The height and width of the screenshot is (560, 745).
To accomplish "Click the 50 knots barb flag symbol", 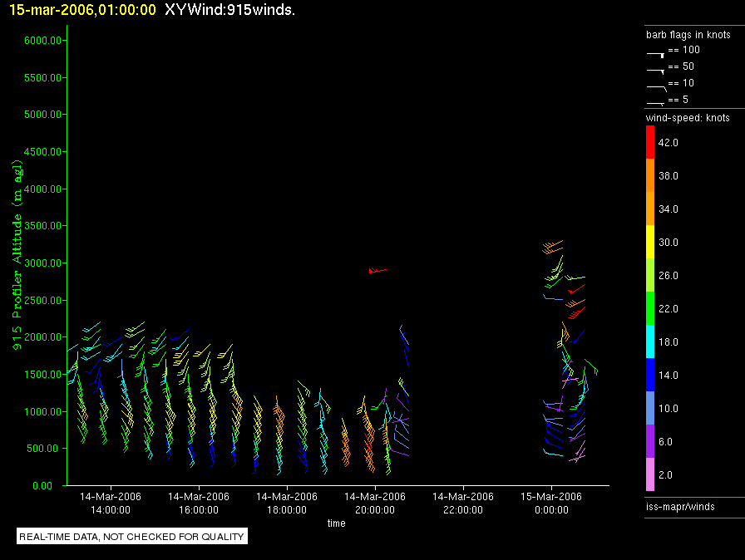I will click(x=656, y=69).
